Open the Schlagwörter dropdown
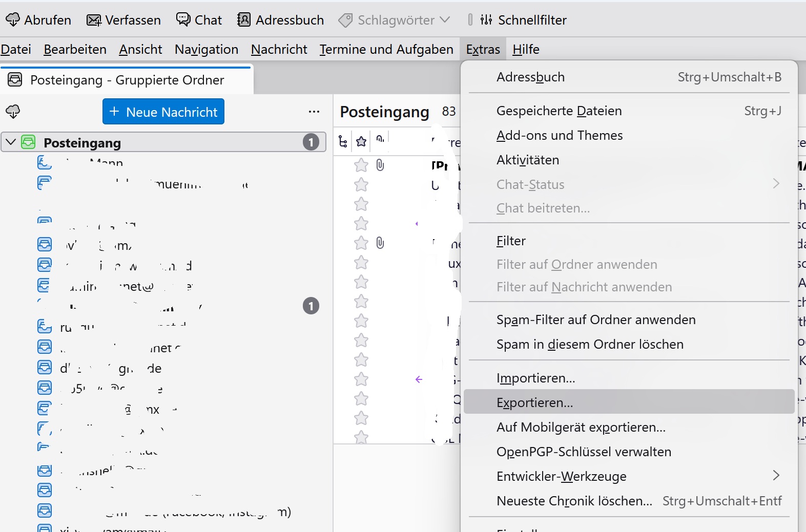The height and width of the screenshot is (532, 806). 394,20
